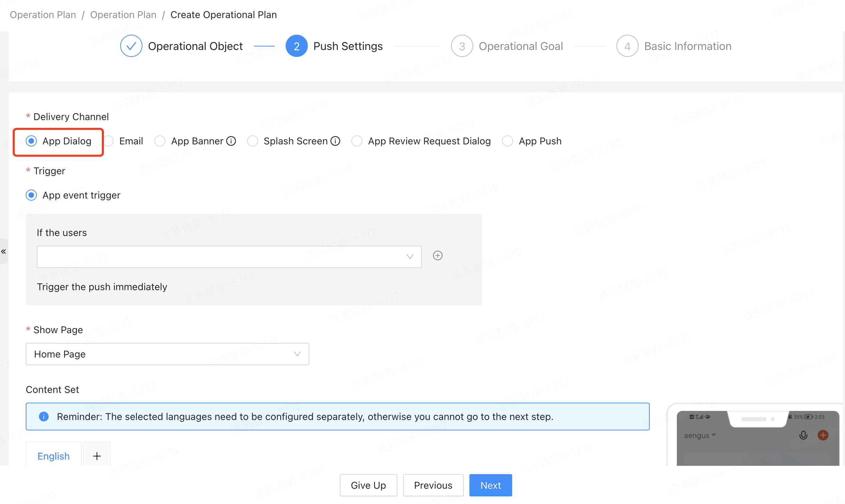This screenshot has width=845, height=504.
Task: Click the Basic Information step label
Action: click(x=688, y=46)
